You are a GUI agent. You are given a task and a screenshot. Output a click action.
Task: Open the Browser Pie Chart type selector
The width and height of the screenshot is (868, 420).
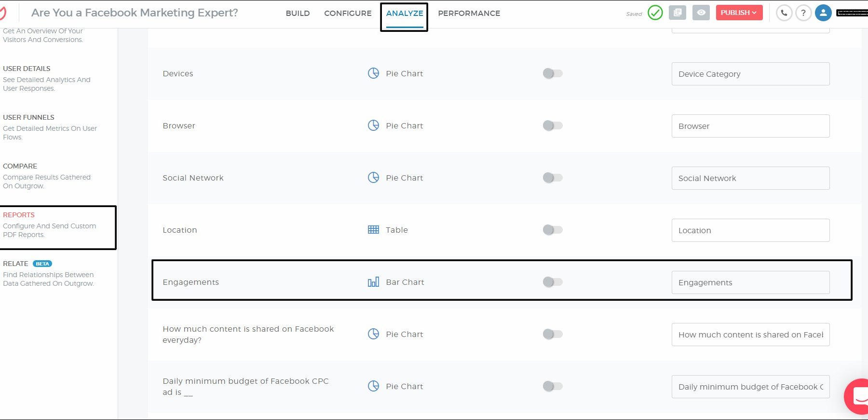pos(395,126)
